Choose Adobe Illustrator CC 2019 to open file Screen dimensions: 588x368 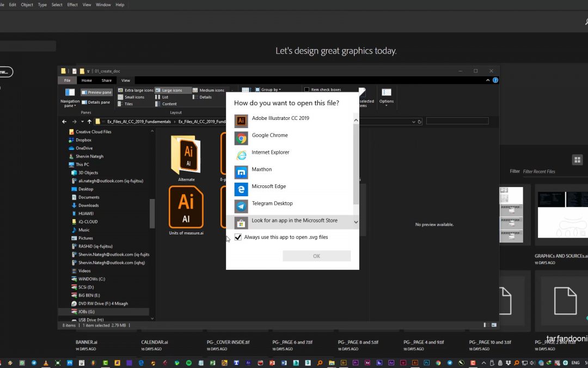coord(280,119)
